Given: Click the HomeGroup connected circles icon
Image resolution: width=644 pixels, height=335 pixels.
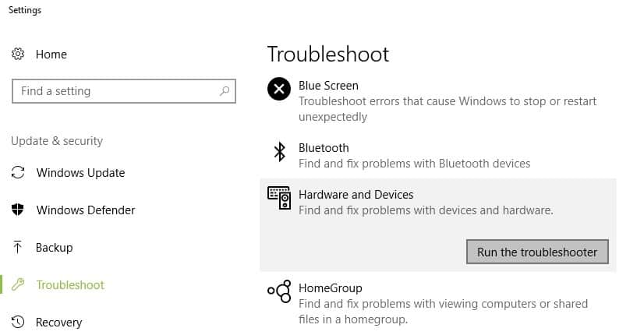Looking at the screenshot, I should click(x=279, y=291).
